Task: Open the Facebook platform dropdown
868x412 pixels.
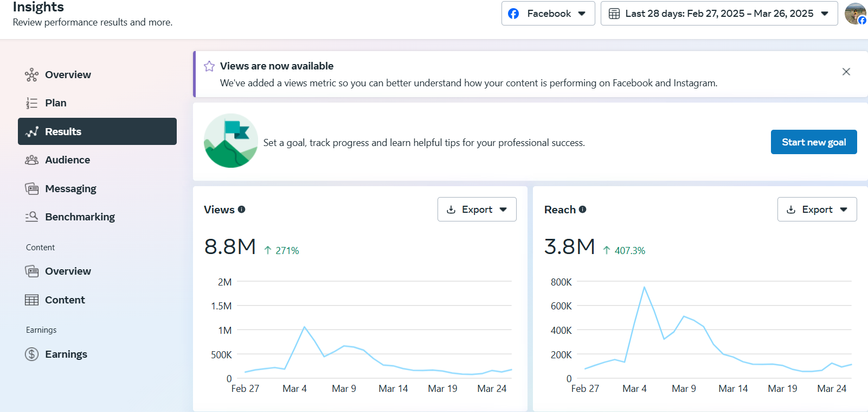Action: pyautogui.click(x=548, y=14)
